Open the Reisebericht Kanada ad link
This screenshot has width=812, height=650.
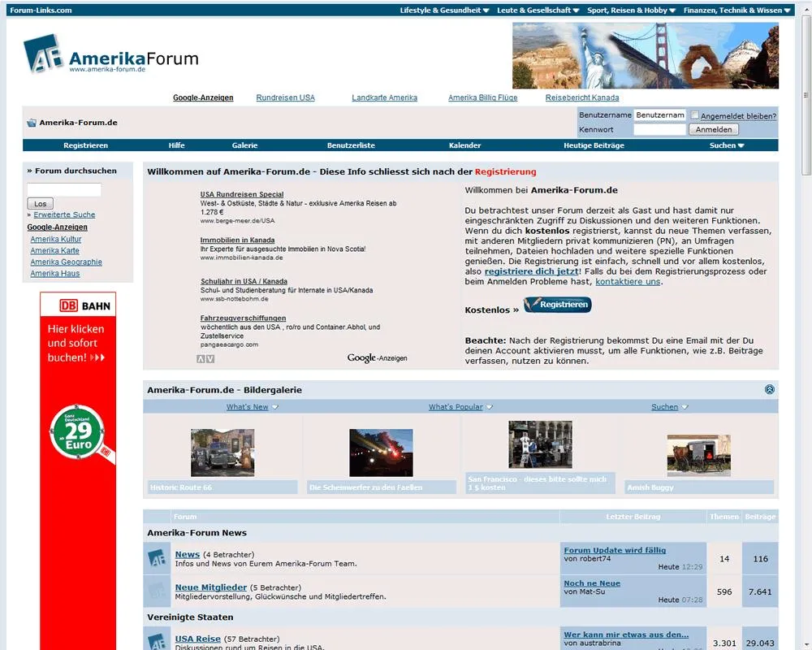point(582,97)
